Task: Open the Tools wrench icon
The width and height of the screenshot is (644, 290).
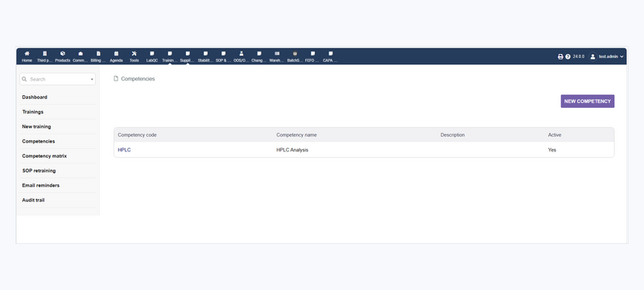Action: click(134, 53)
